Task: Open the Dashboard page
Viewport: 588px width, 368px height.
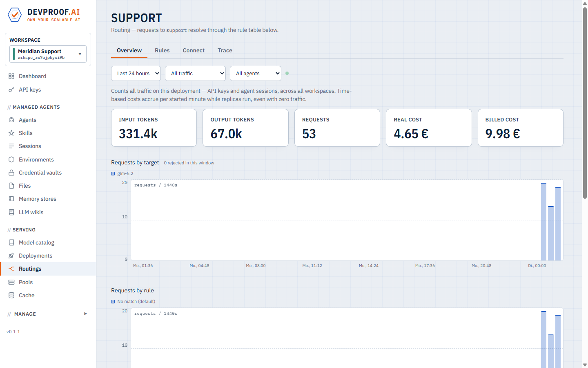Action: (x=48, y=76)
